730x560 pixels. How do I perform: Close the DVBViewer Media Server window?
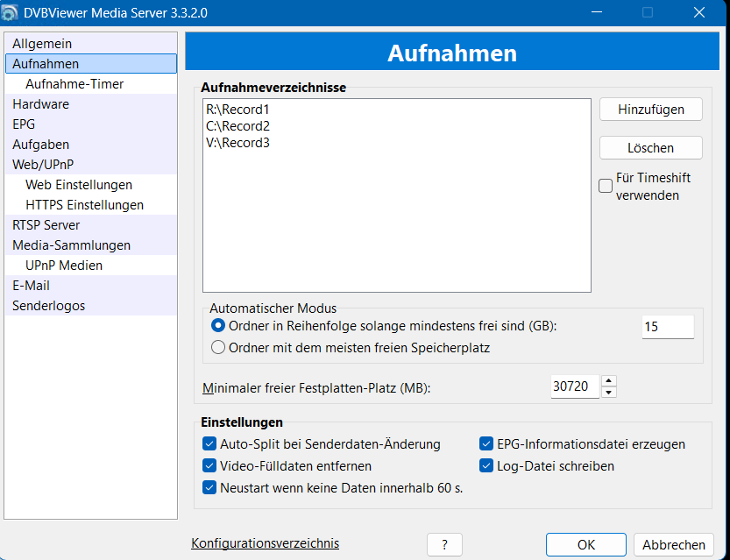tap(699, 12)
